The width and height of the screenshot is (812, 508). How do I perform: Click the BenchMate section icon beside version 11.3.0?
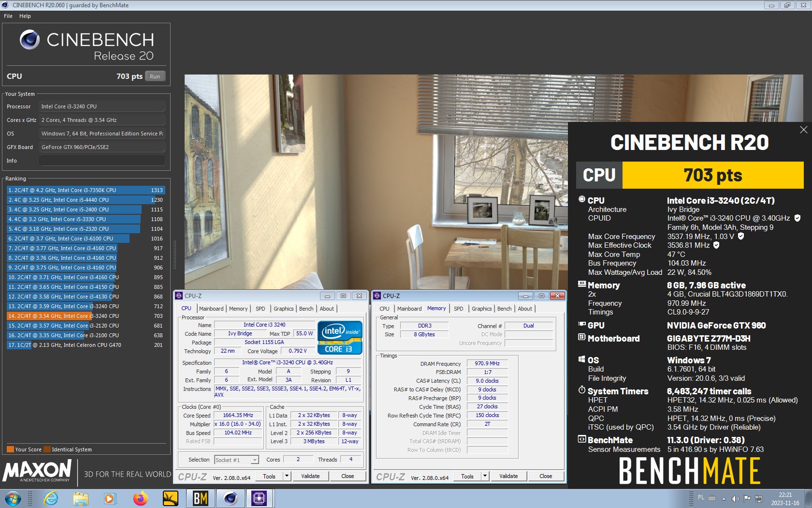tap(582, 439)
